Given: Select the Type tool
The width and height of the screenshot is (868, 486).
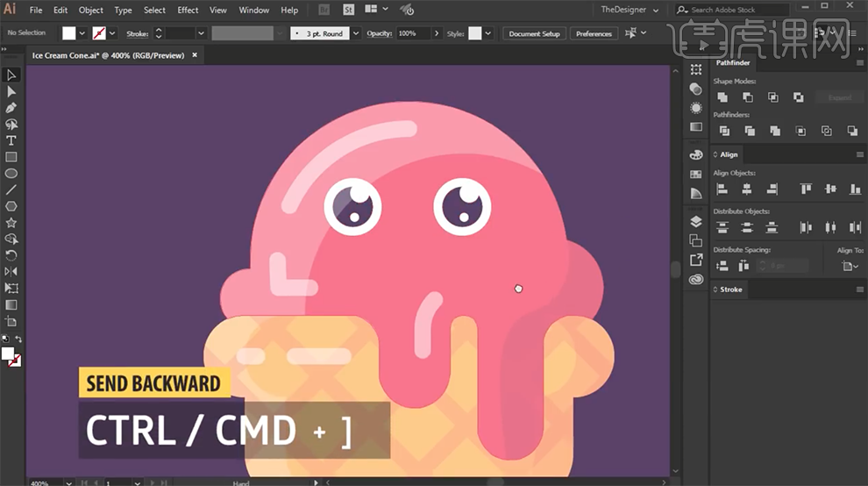Looking at the screenshot, I should pos(11,140).
